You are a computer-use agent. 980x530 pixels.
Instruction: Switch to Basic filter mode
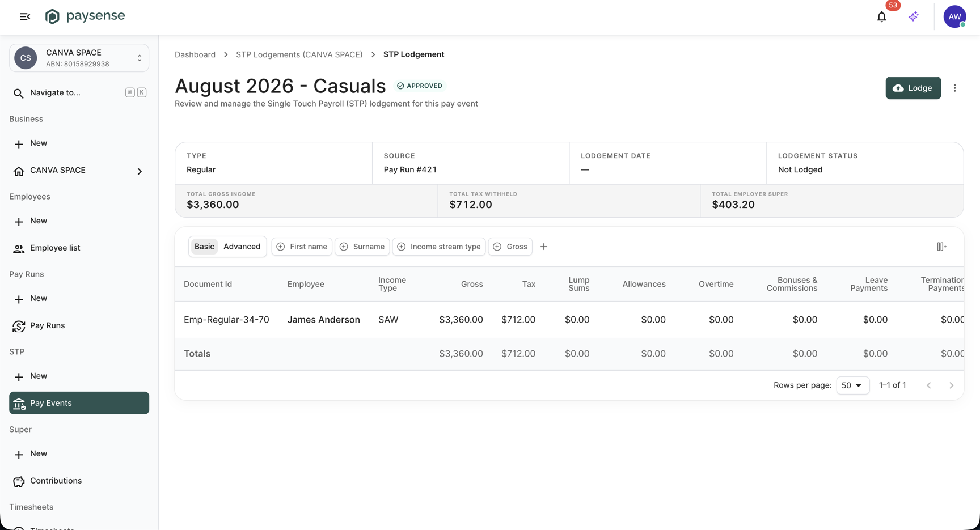[204, 247]
